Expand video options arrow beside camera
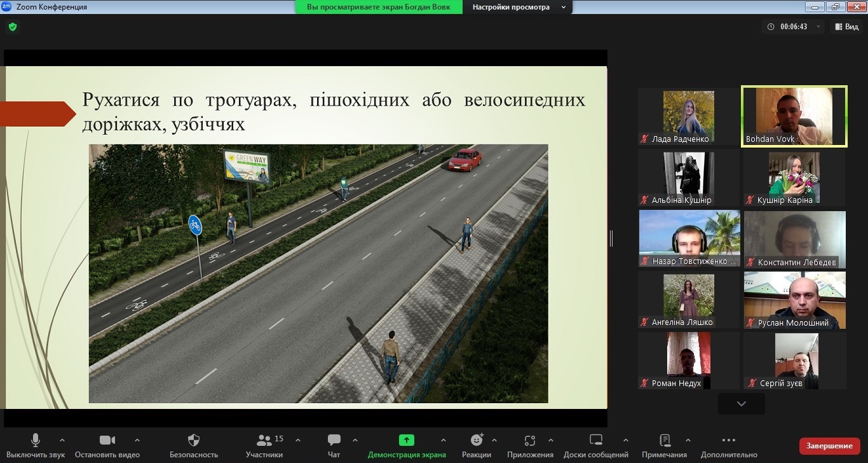This screenshot has width=868, height=463. tap(137, 440)
